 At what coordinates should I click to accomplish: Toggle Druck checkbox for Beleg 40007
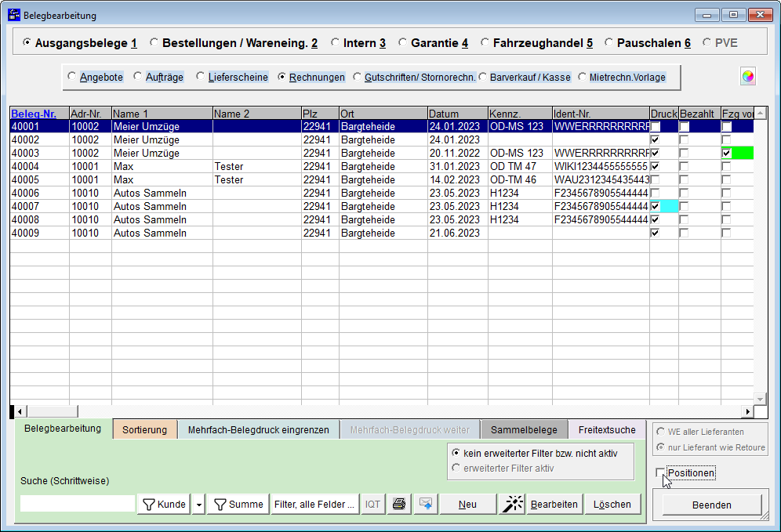coord(655,207)
